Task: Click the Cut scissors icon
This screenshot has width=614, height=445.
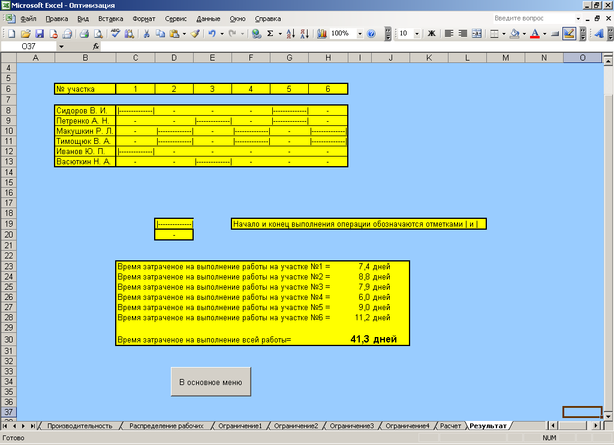Action: pos(147,33)
